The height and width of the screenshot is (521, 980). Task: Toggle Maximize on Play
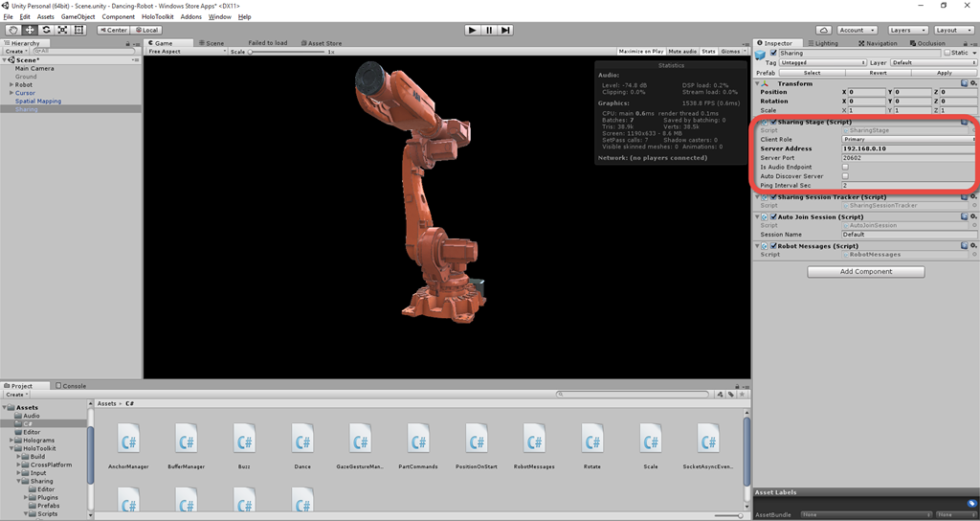click(640, 51)
